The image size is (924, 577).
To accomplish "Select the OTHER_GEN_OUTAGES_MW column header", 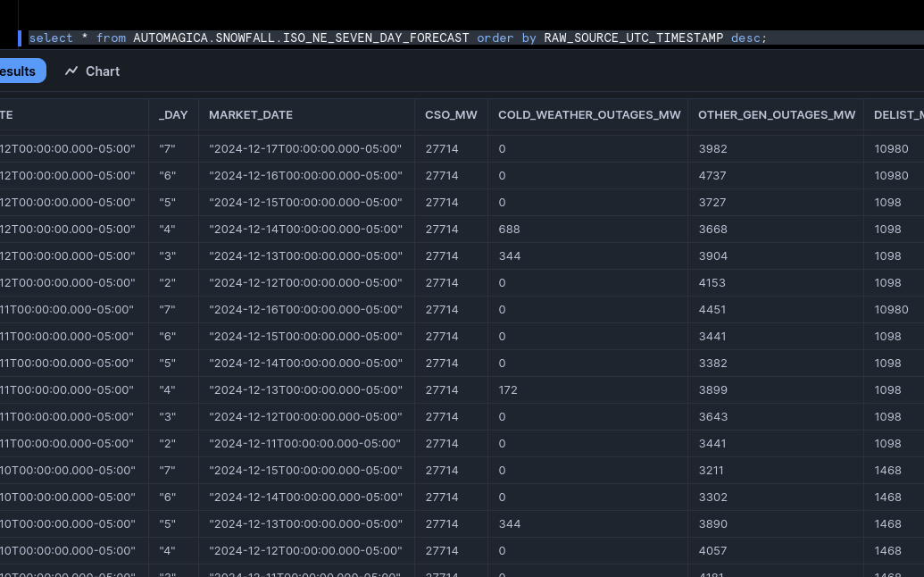I will [x=776, y=115].
